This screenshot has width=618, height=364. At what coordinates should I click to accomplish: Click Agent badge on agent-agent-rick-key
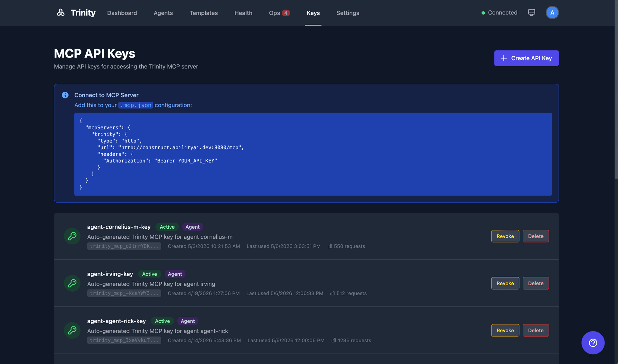pos(188,321)
